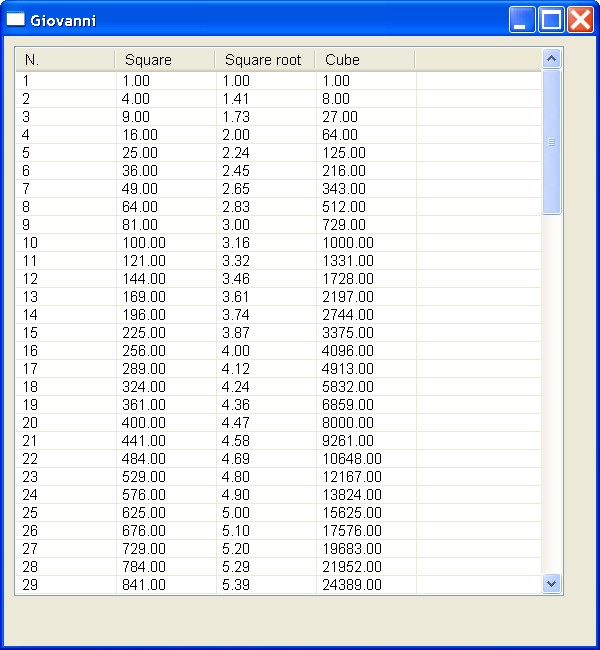
Task: Click the square root value '4.12'
Action: click(236, 369)
